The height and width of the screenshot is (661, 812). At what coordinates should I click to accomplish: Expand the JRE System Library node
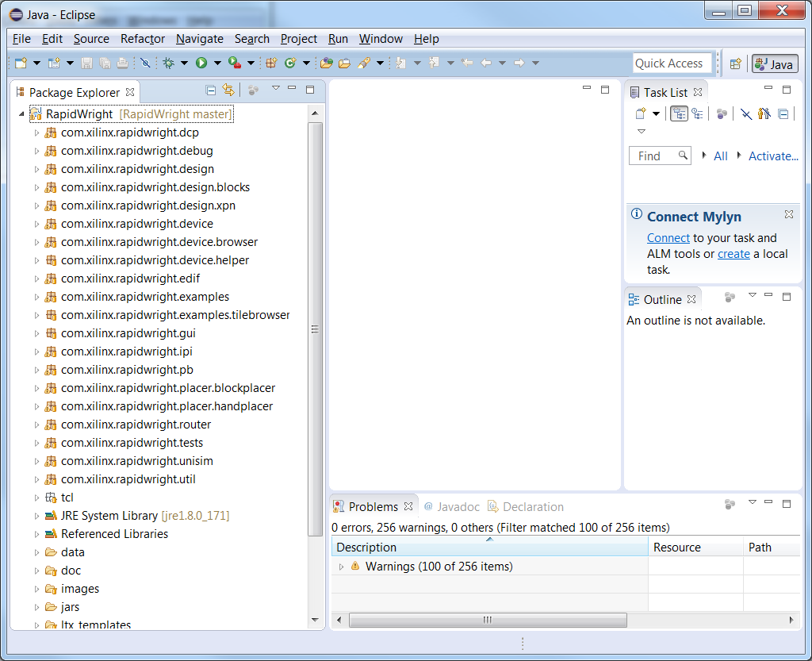click(x=36, y=516)
